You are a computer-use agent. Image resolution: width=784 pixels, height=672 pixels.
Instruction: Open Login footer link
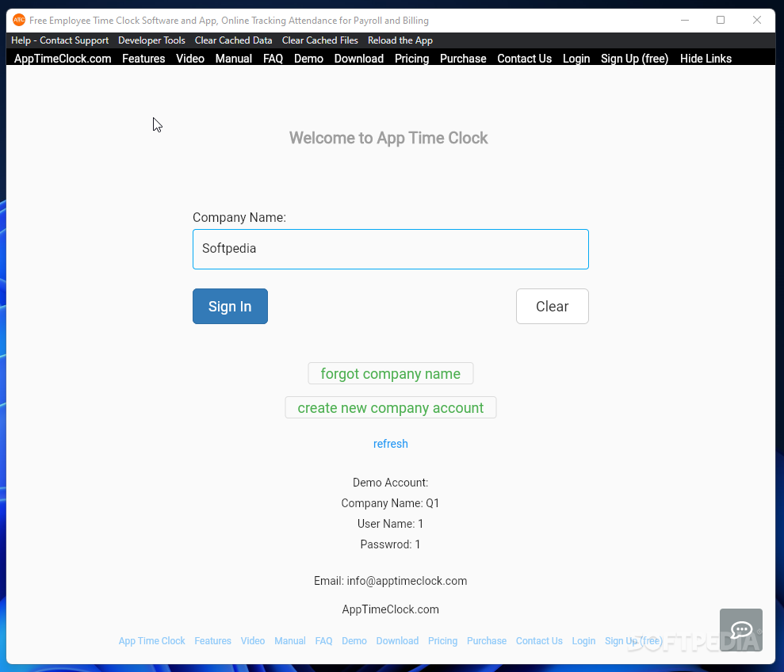[583, 641]
